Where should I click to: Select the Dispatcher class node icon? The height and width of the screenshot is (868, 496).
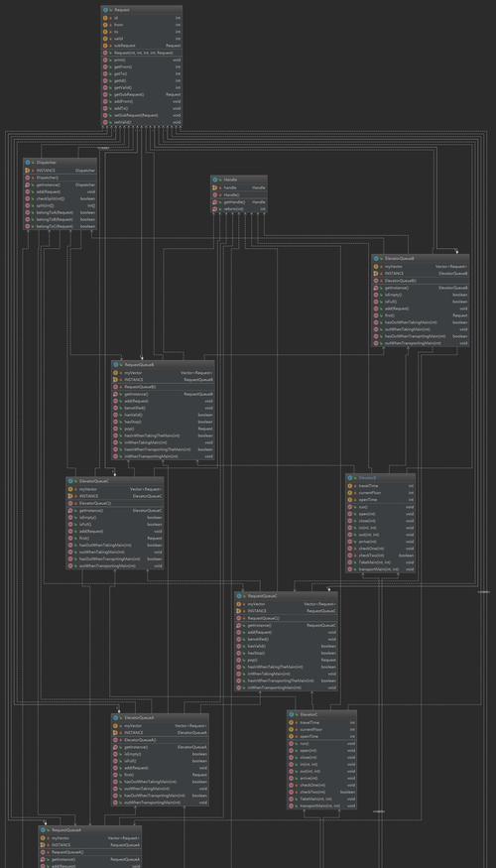pyautogui.click(x=27, y=163)
